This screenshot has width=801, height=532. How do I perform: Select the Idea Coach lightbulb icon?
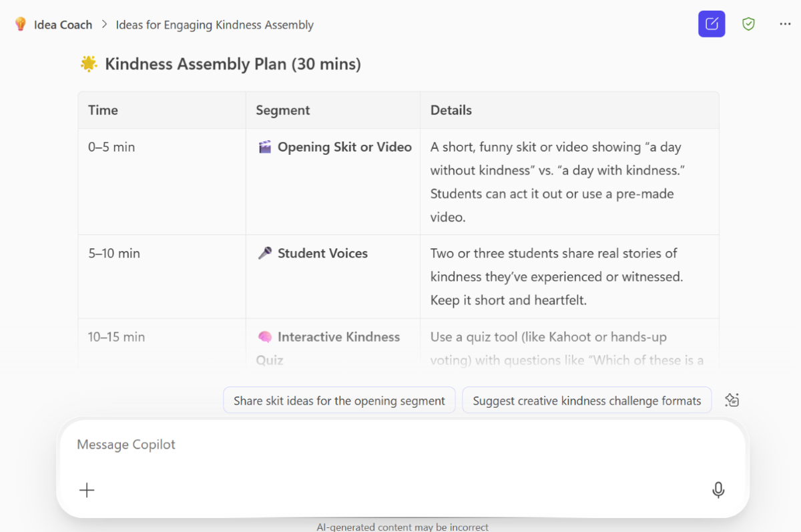tap(19, 24)
